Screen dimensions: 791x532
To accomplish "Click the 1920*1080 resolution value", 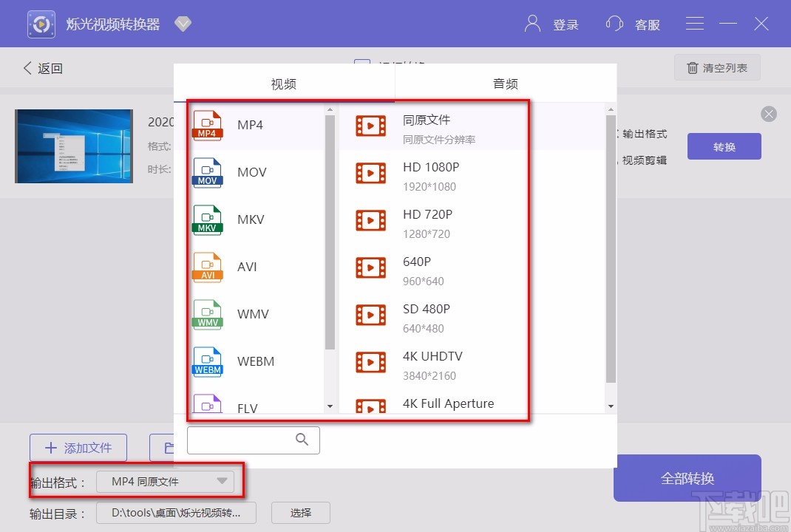I will (430, 187).
